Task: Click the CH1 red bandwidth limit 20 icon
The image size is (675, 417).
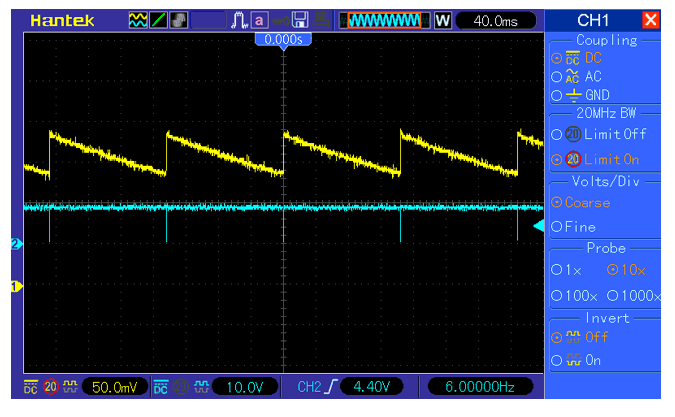Action: [50, 386]
